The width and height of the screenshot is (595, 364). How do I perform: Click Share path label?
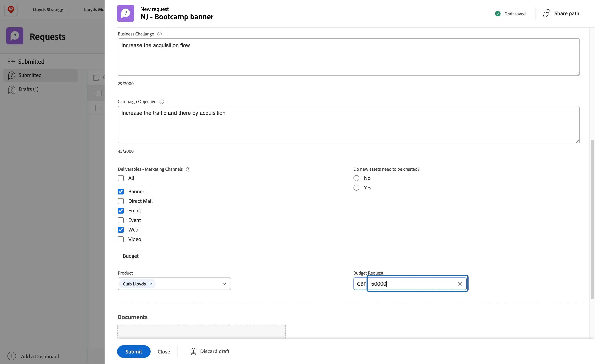pyautogui.click(x=567, y=13)
